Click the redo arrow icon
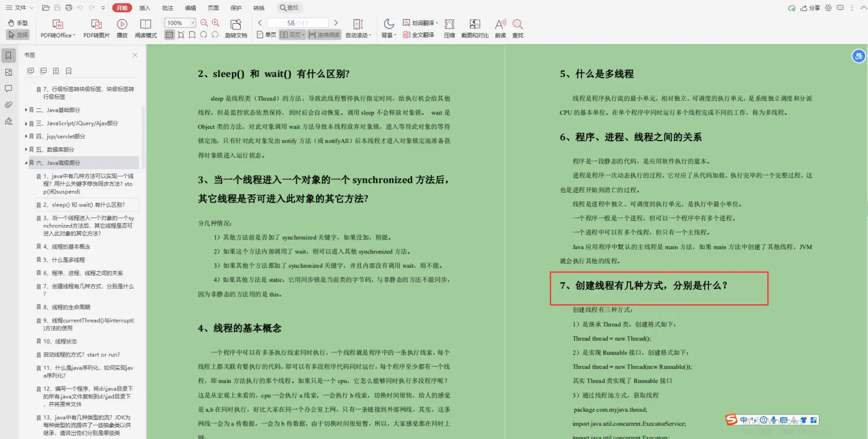The image size is (868, 439). tap(91, 8)
